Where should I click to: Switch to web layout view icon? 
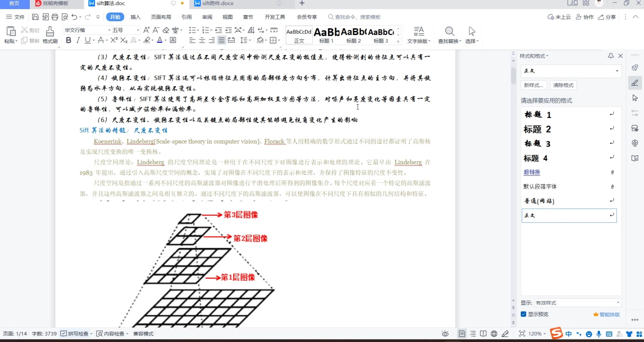pyautogui.click(x=494, y=333)
